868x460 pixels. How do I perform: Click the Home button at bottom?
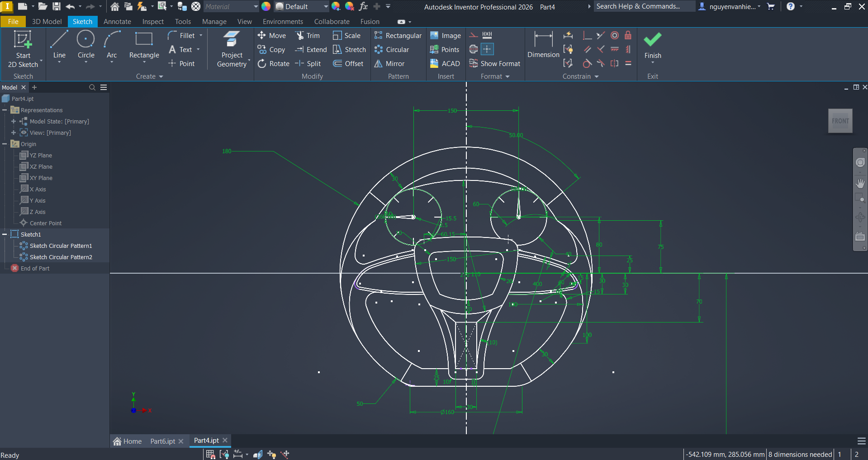pyautogui.click(x=128, y=441)
